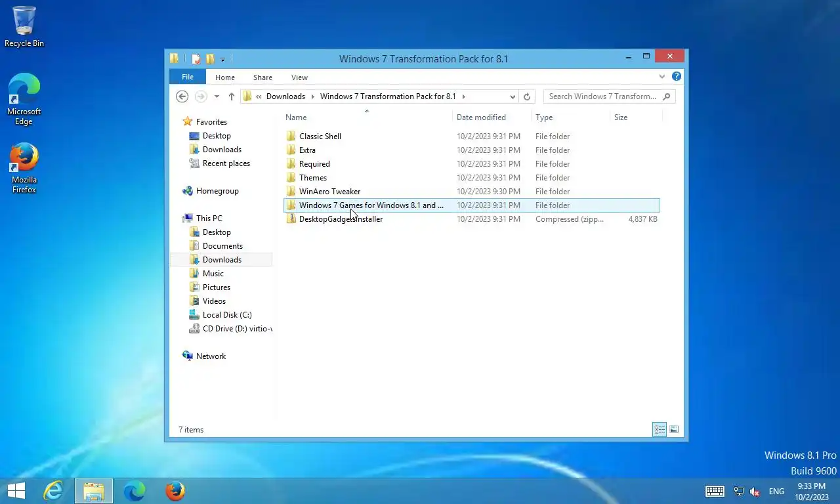Image resolution: width=840 pixels, height=504 pixels.
Task: Select Documents under This PC
Action: pos(222,246)
